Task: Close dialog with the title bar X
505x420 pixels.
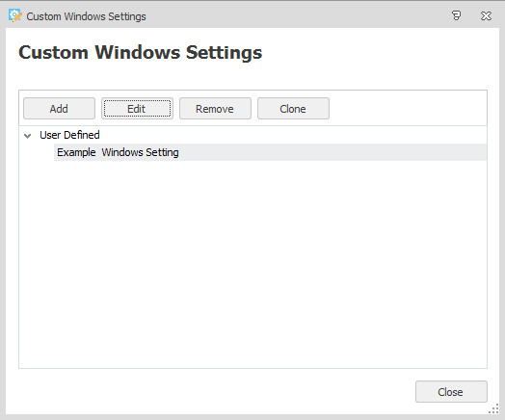Action: [486, 15]
